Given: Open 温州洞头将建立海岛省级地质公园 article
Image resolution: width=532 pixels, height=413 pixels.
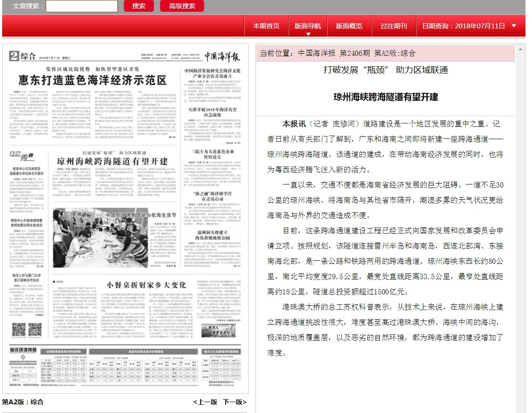Looking at the screenshot, I should point(212,235).
